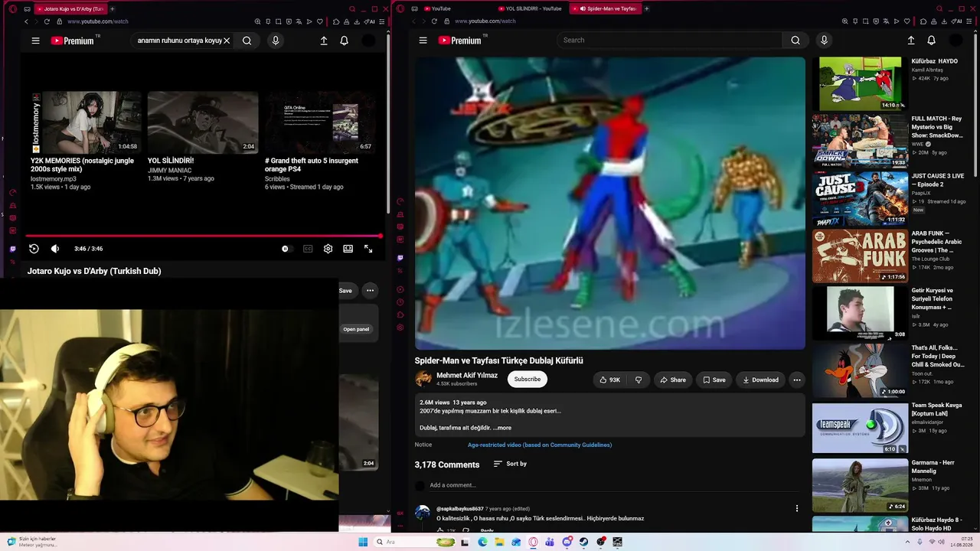This screenshot has height=551, width=980.
Task: Select the Spider-Man ve Tayfası tab
Action: coord(606,9)
